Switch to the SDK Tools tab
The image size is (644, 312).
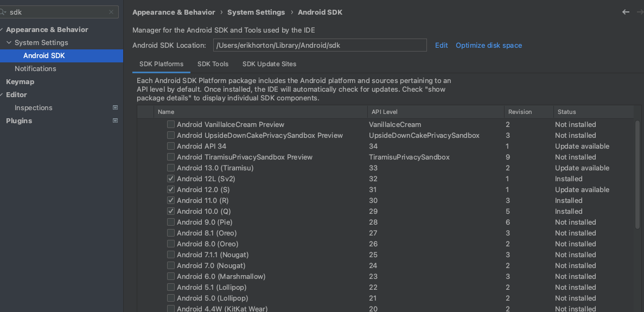tap(213, 64)
